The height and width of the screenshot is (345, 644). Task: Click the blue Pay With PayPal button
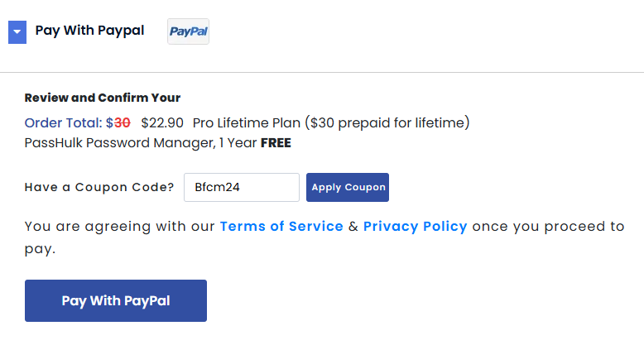116,300
